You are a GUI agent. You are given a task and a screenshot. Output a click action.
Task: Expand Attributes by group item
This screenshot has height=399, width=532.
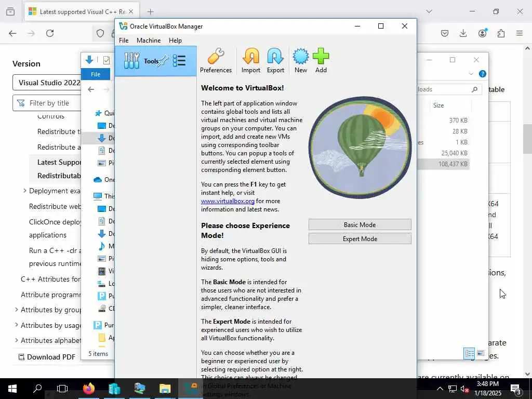point(16,310)
